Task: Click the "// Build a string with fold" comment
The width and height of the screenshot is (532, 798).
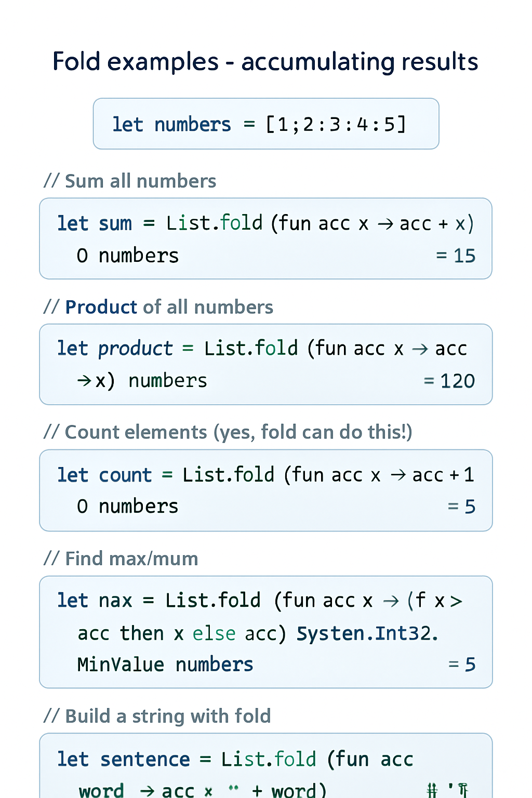Action: [x=157, y=716]
